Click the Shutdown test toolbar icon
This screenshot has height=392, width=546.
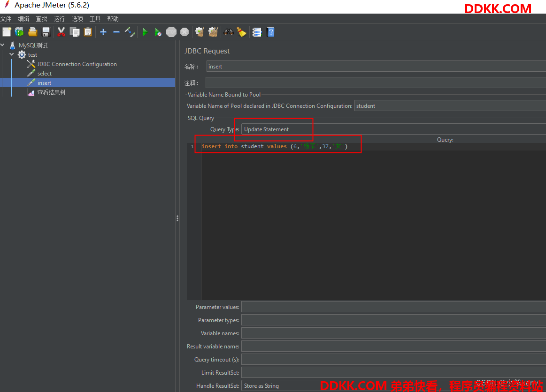tap(185, 32)
